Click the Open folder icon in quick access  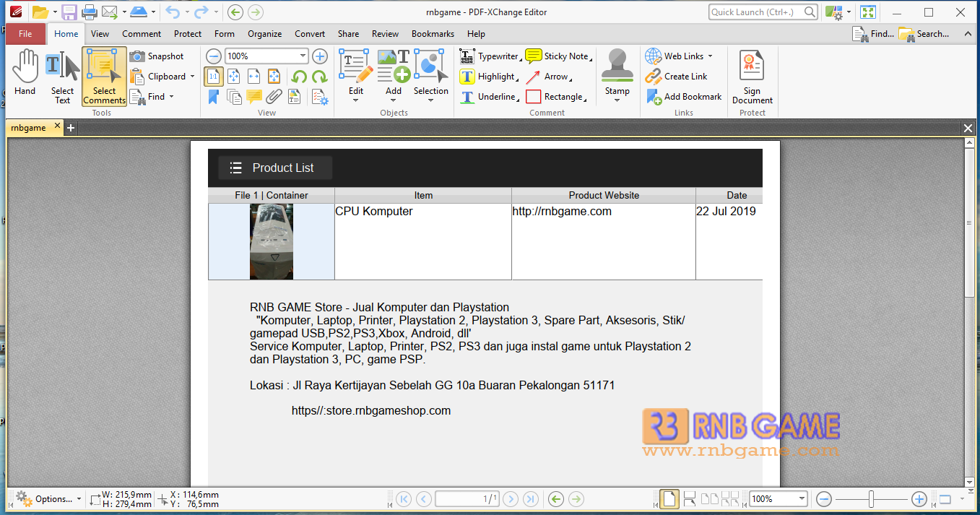(40, 12)
